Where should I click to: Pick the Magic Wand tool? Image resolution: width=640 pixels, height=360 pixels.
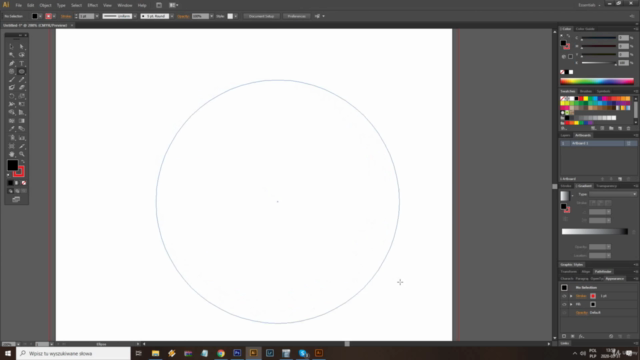pyautogui.click(x=11, y=55)
